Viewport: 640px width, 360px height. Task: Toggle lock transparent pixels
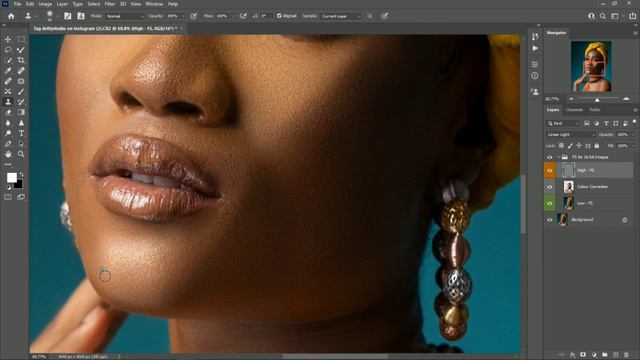(x=562, y=146)
